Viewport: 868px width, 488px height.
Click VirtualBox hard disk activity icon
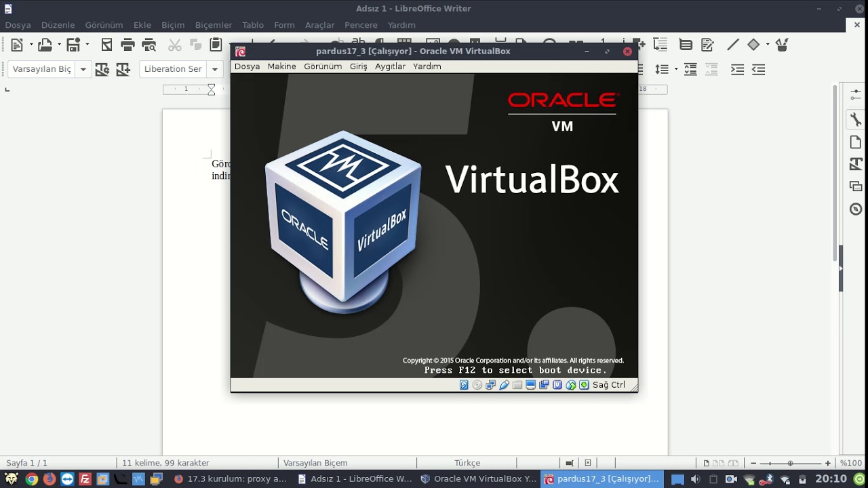[464, 385]
